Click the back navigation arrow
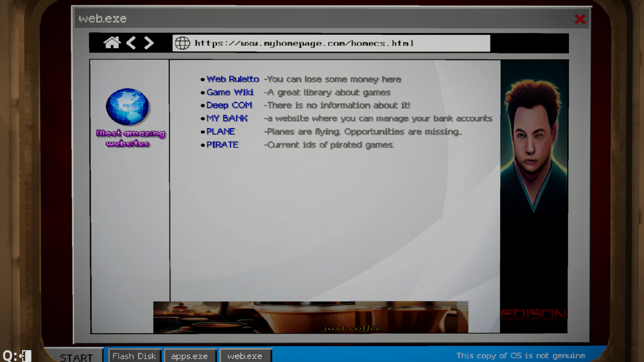Image resolution: width=644 pixels, height=362 pixels. point(131,43)
